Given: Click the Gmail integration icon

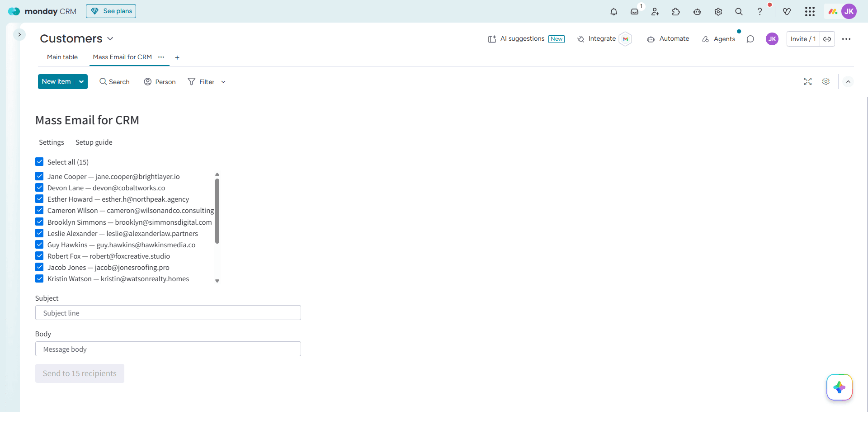Looking at the screenshot, I should 625,39.
